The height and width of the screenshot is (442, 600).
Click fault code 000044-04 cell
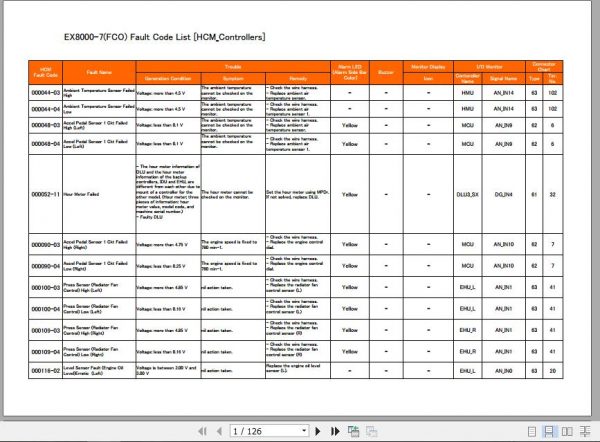(46, 109)
